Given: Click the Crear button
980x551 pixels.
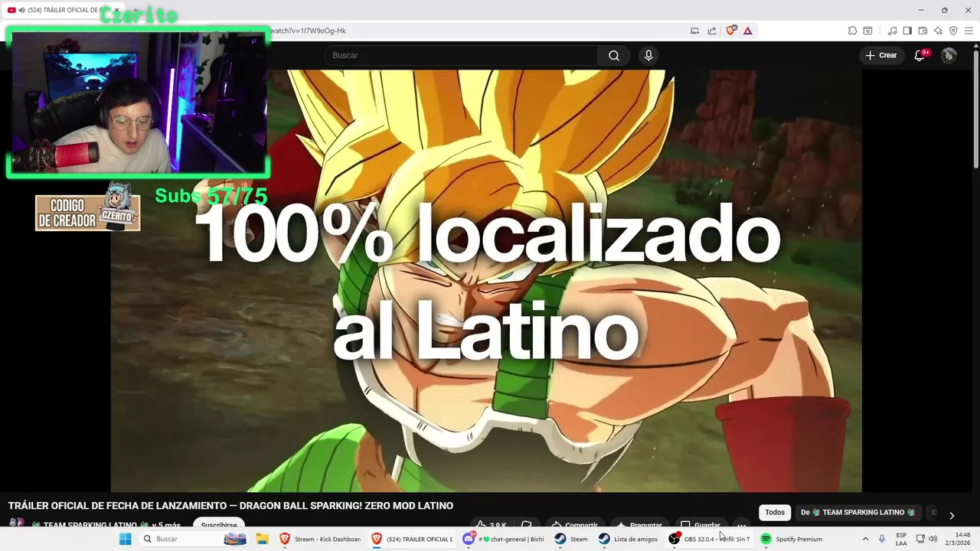Looking at the screenshot, I should pos(881,55).
